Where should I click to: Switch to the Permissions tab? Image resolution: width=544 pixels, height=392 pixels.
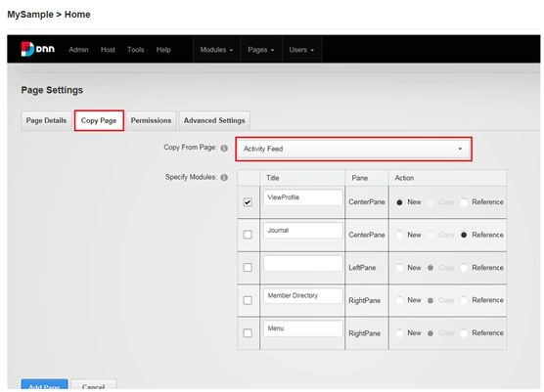[151, 120]
